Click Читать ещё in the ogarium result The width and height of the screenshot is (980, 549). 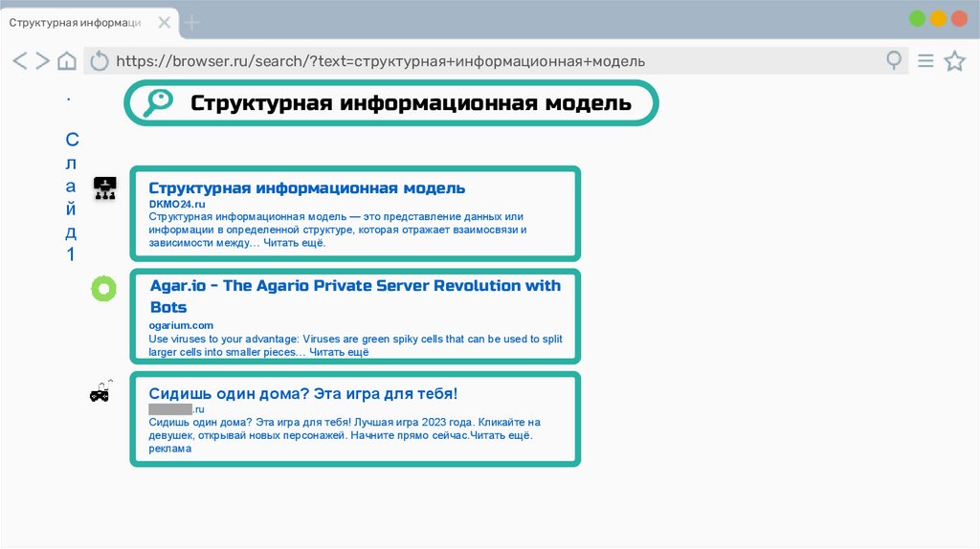point(339,352)
